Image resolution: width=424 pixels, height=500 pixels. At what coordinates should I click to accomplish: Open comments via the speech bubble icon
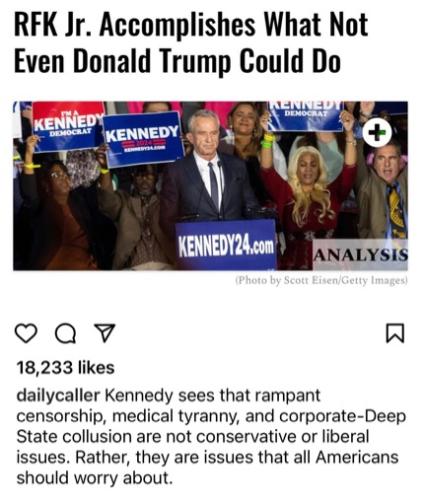tap(65, 333)
